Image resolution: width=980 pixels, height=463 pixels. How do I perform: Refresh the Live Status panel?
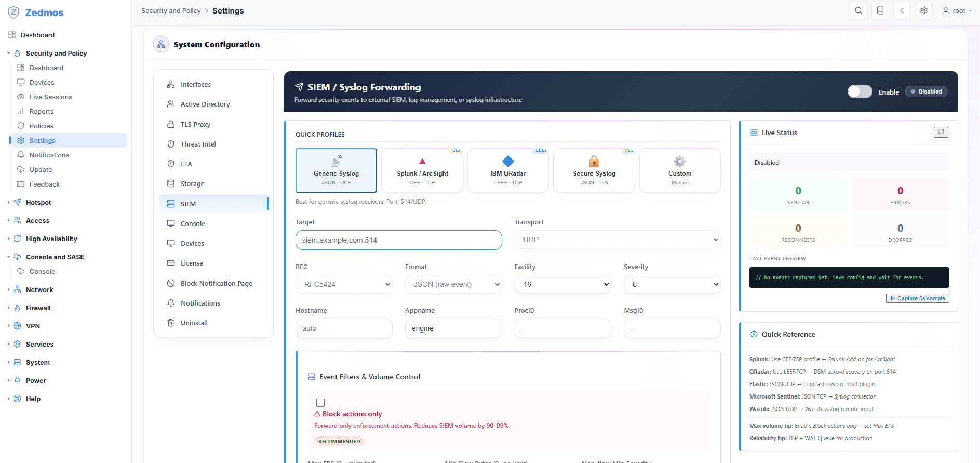pos(941,132)
